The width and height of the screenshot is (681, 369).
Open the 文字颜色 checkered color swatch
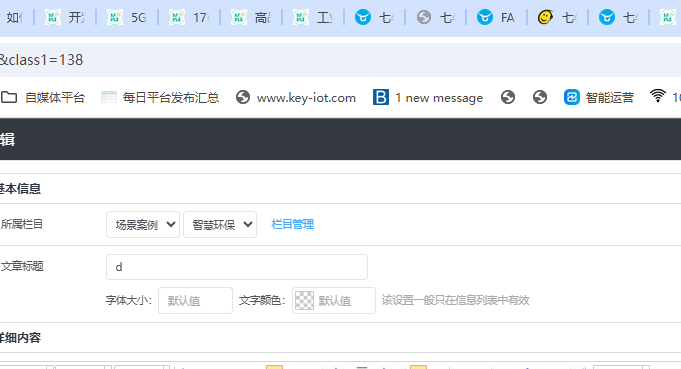pyautogui.click(x=304, y=300)
